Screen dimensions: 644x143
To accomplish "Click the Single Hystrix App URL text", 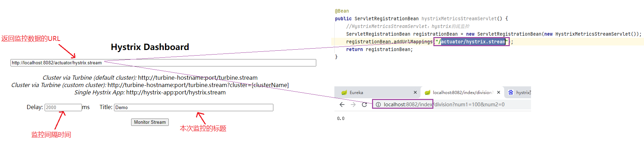I will pyautogui.click(x=176, y=92).
